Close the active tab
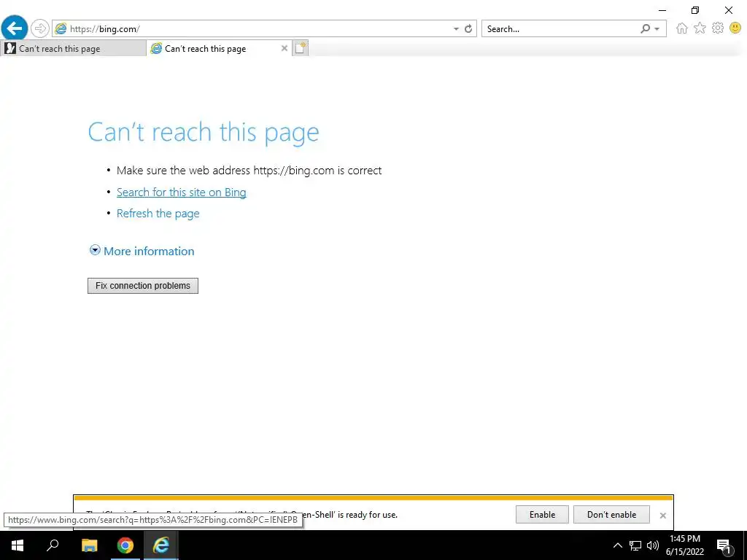The image size is (747, 560). click(285, 48)
